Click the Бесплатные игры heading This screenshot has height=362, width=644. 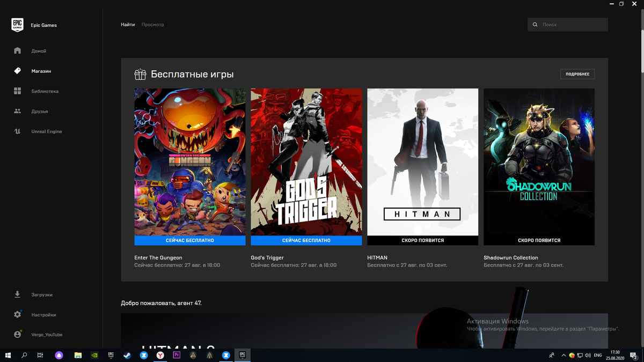tap(192, 74)
